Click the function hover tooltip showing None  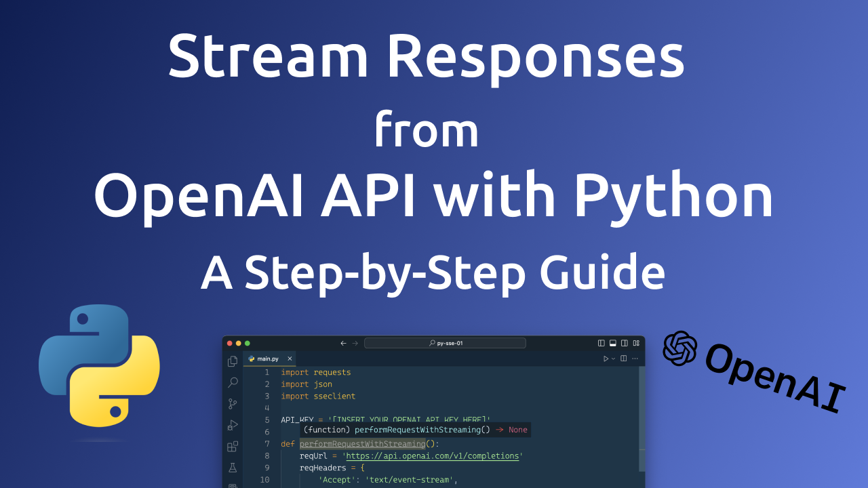415,430
